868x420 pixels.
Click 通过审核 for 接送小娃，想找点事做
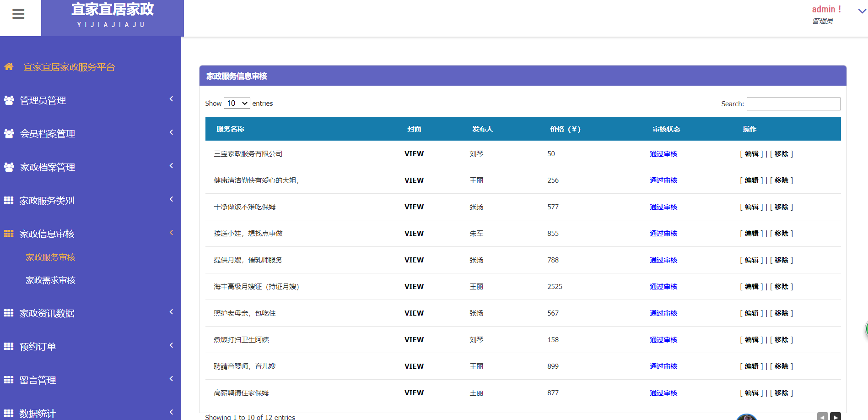click(x=663, y=234)
